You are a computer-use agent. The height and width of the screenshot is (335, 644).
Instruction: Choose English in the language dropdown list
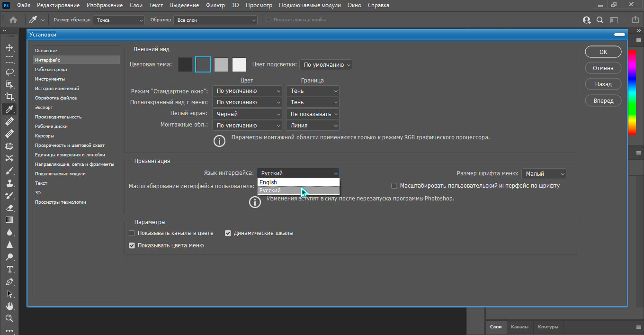[298, 182]
